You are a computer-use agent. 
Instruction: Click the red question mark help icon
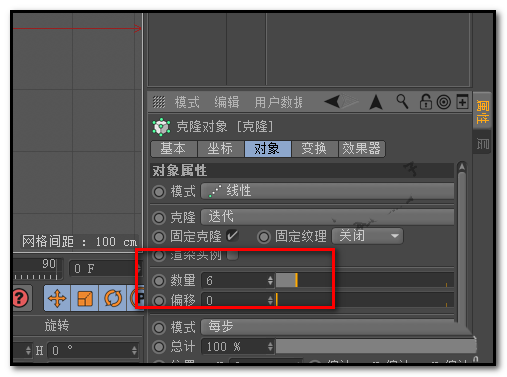pos(21,298)
